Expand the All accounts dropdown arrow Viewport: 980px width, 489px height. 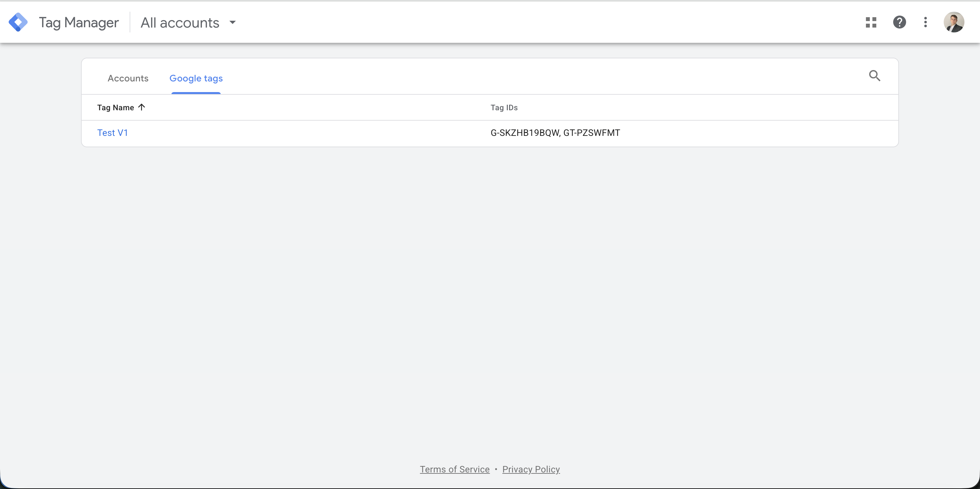(x=232, y=22)
